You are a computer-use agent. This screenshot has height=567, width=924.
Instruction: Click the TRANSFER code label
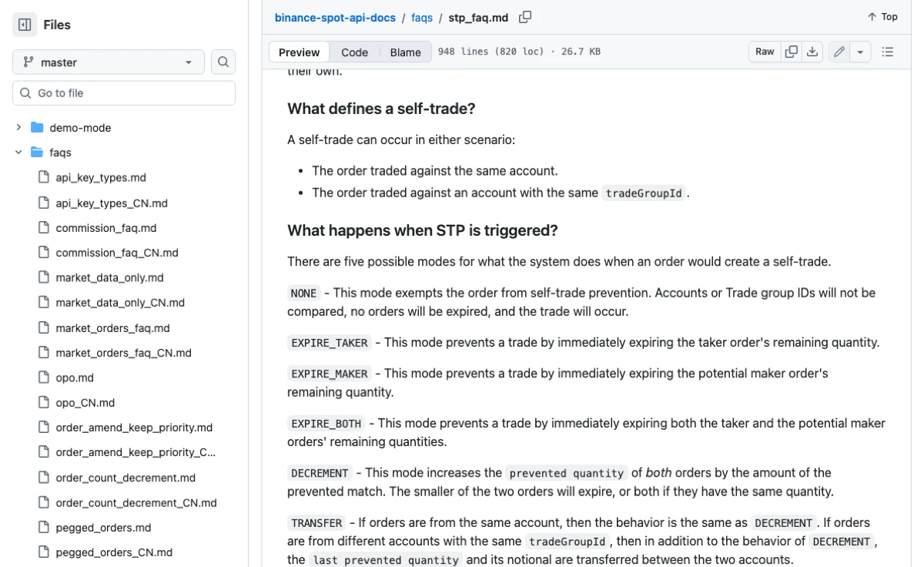point(316,523)
